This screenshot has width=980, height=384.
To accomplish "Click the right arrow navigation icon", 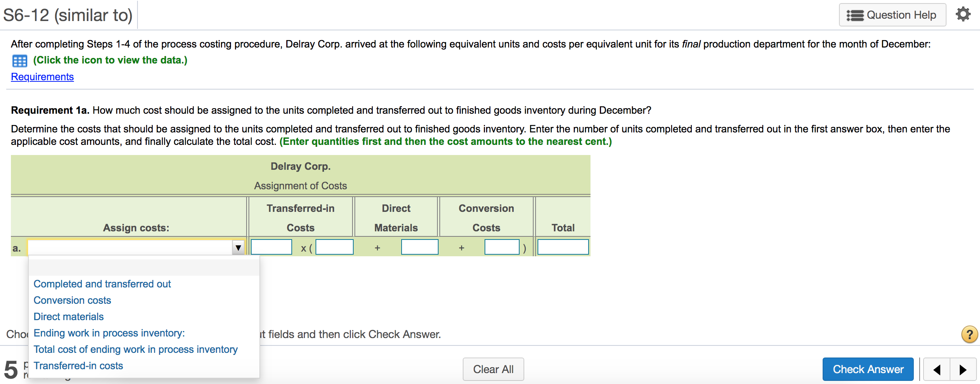I will [963, 369].
